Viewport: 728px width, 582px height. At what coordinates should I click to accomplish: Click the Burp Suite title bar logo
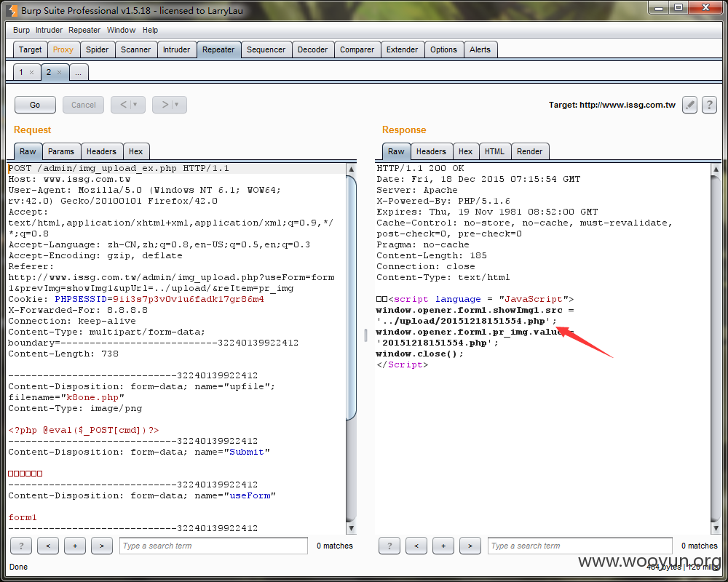(x=12, y=10)
